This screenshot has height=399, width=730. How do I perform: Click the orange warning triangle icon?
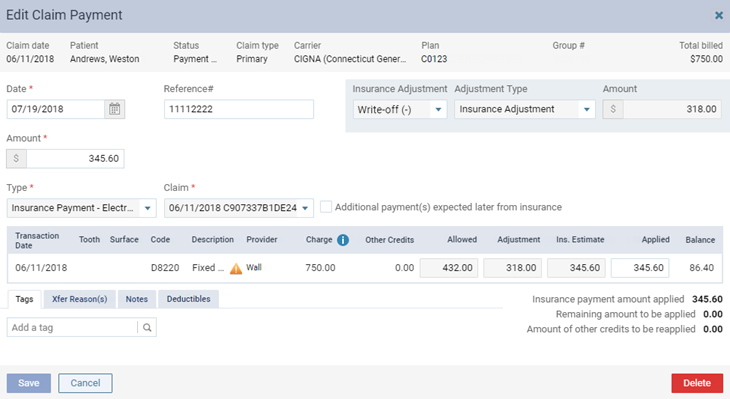click(236, 269)
